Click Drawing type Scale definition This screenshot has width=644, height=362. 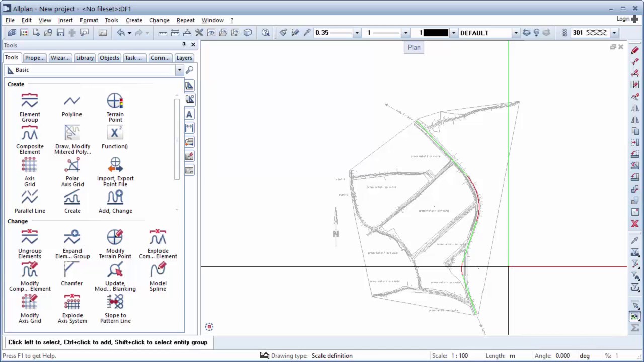tap(332, 356)
